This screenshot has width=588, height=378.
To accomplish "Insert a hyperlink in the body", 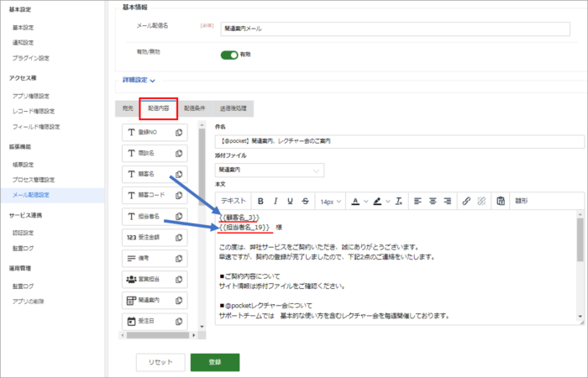I will (x=466, y=202).
